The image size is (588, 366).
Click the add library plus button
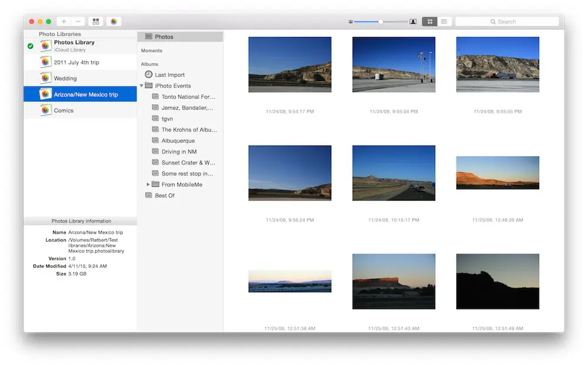click(x=64, y=21)
